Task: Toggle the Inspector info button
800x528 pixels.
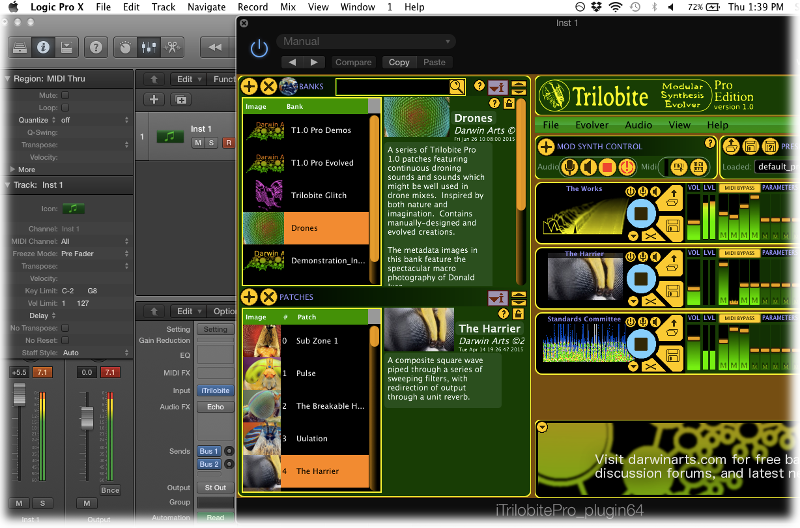Action: click(x=43, y=47)
